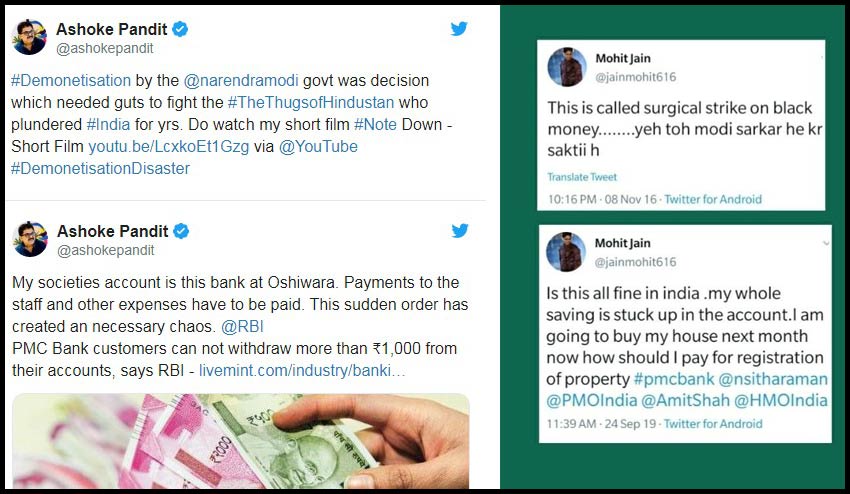Open the #Demonetisation hashtag
This screenshot has height=494, width=850.
pyautogui.click(x=71, y=80)
